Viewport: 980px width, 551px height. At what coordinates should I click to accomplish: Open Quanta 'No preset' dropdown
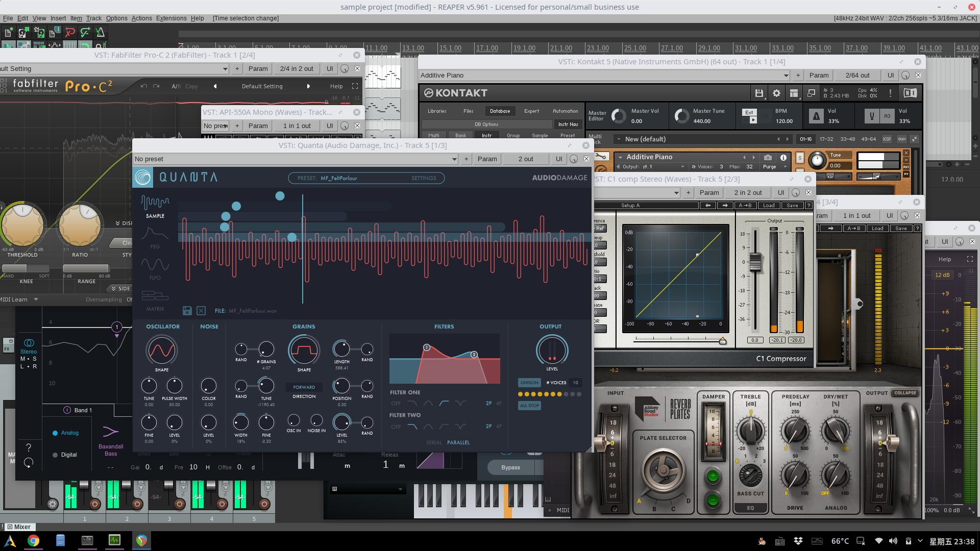[296, 159]
